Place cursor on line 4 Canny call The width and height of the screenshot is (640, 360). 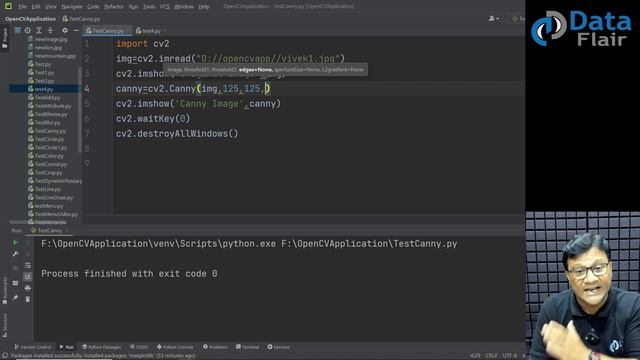pos(193,89)
